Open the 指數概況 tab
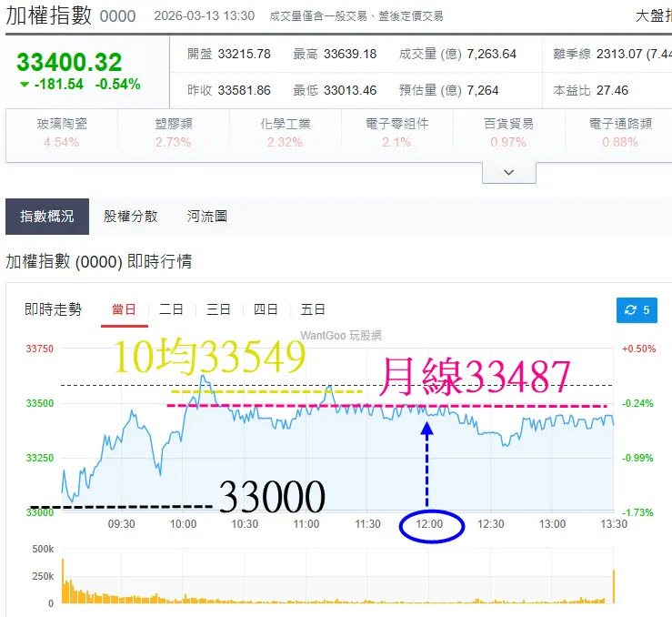 [x=47, y=216]
